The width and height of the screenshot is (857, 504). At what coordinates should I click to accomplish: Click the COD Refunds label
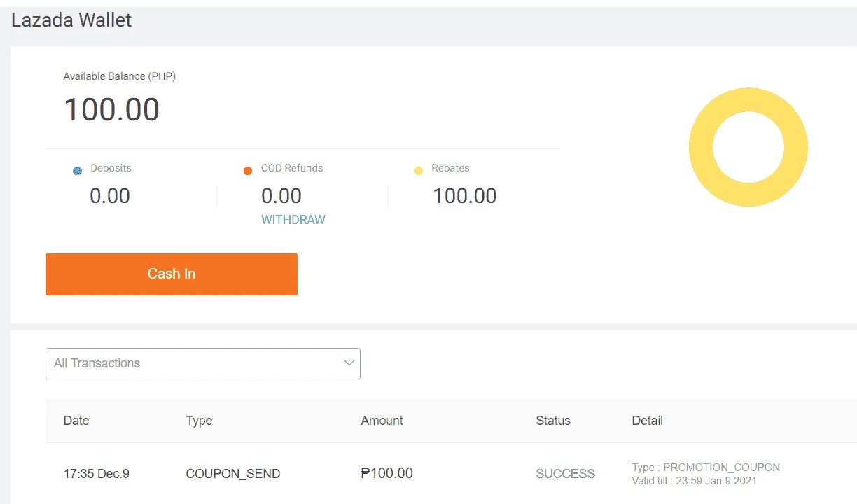[292, 168]
